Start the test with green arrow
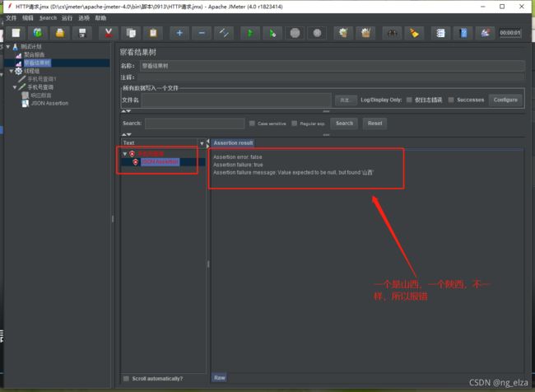 pyautogui.click(x=250, y=33)
